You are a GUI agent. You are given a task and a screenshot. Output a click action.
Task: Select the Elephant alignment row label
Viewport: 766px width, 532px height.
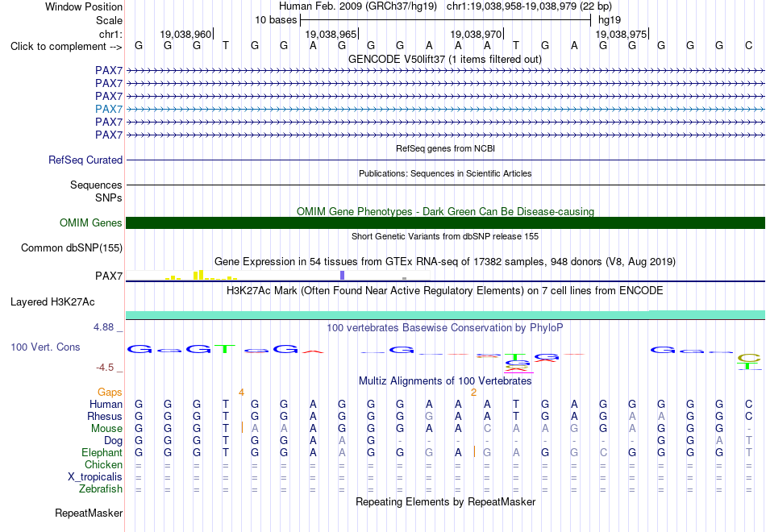(102, 452)
